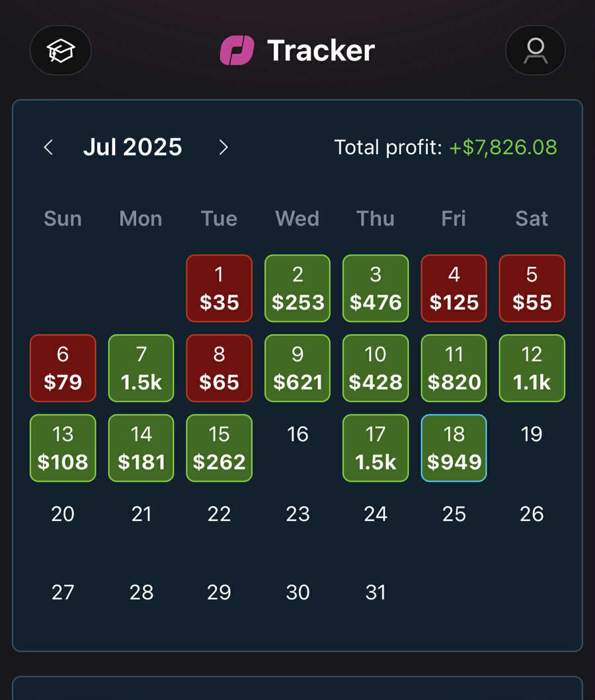Open July 9 tile showing $621
This screenshot has height=700, width=595.
(x=297, y=368)
